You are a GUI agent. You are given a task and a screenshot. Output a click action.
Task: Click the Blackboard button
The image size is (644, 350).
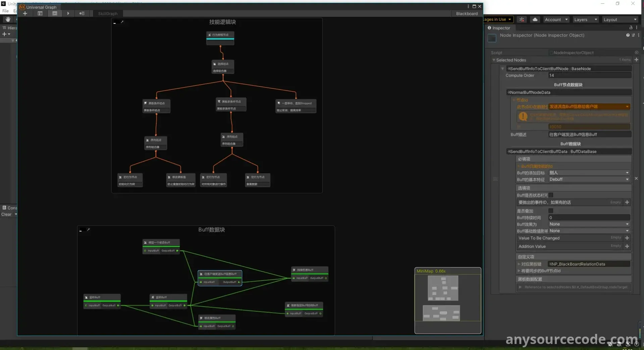467,13
